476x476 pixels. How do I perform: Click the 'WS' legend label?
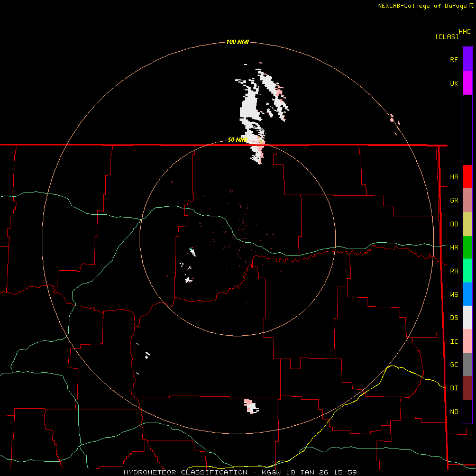pyautogui.click(x=454, y=295)
